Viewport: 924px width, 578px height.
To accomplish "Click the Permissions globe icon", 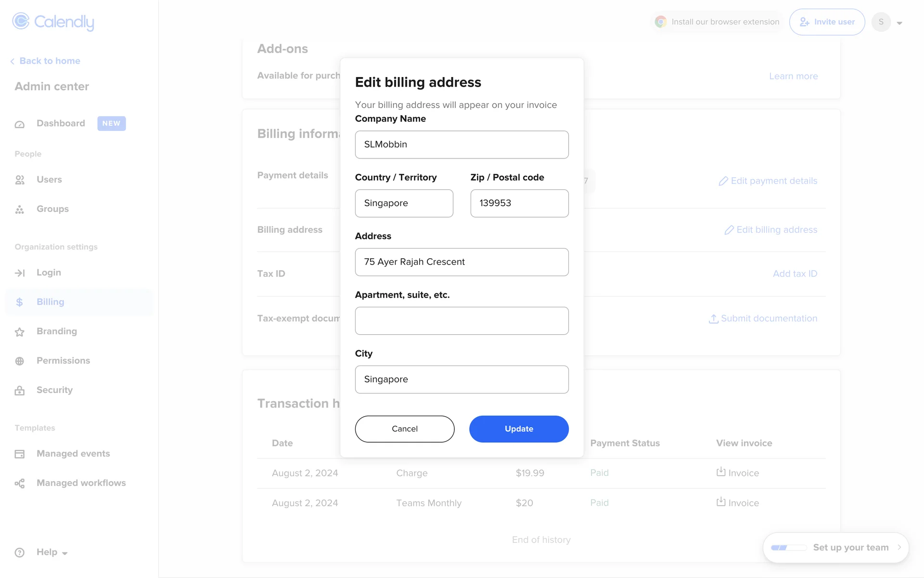I will pos(20,361).
